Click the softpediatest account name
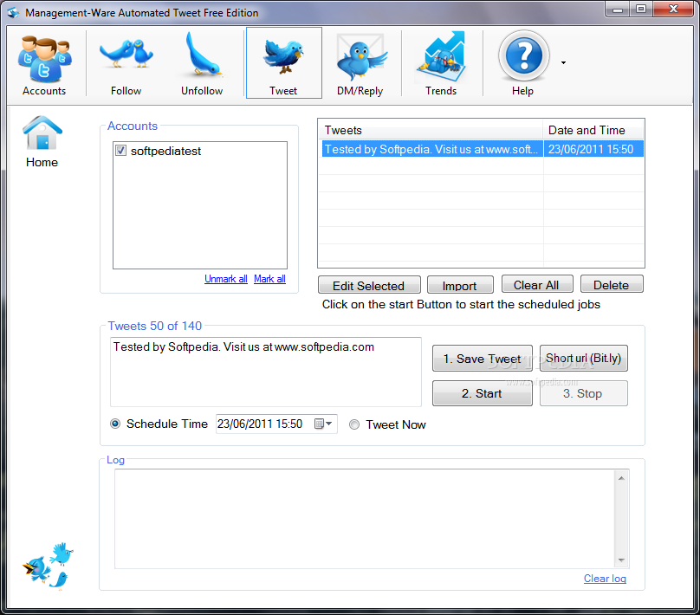 click(165, 151)
